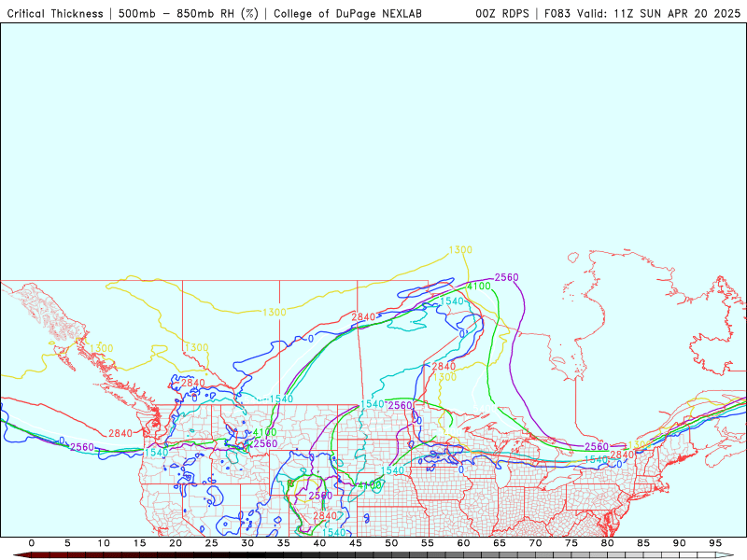Select the northernmost cyan 1540 contour label
Viewport: 747px width, 560px height.
click(x=452, y=301)
